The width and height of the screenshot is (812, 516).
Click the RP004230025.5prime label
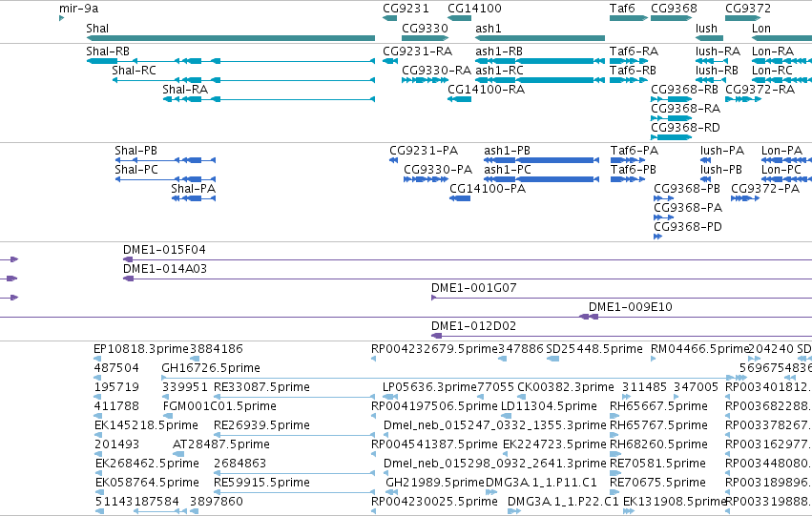coord(434,502)
